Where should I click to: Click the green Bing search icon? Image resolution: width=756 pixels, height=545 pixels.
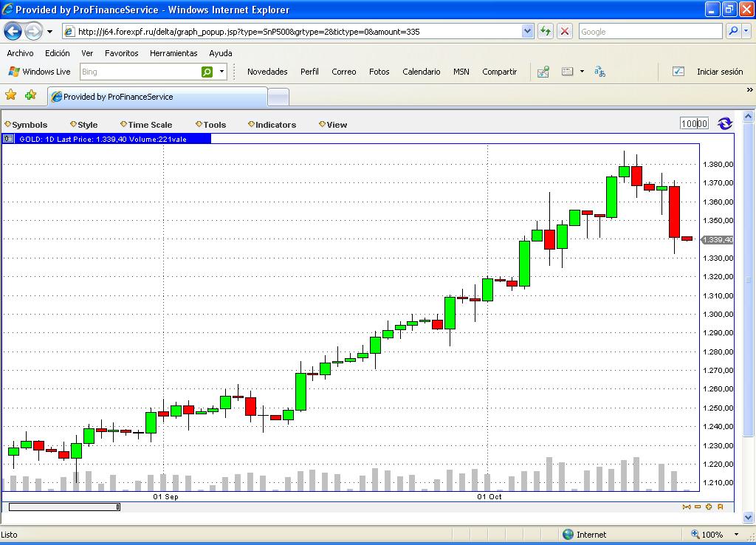207,72
